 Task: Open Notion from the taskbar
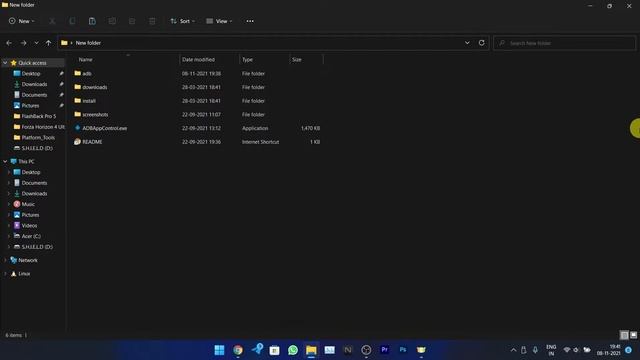tap(348, 350)
